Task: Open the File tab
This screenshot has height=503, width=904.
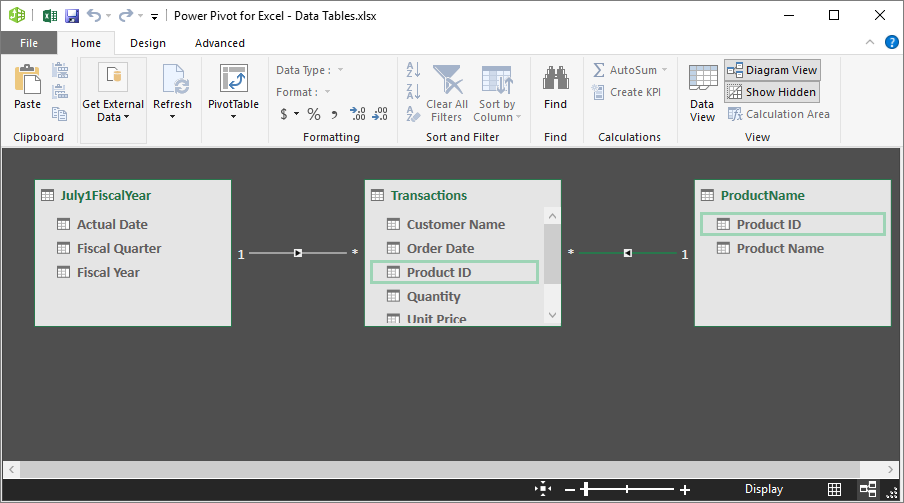Action: (x=29, y=43)
